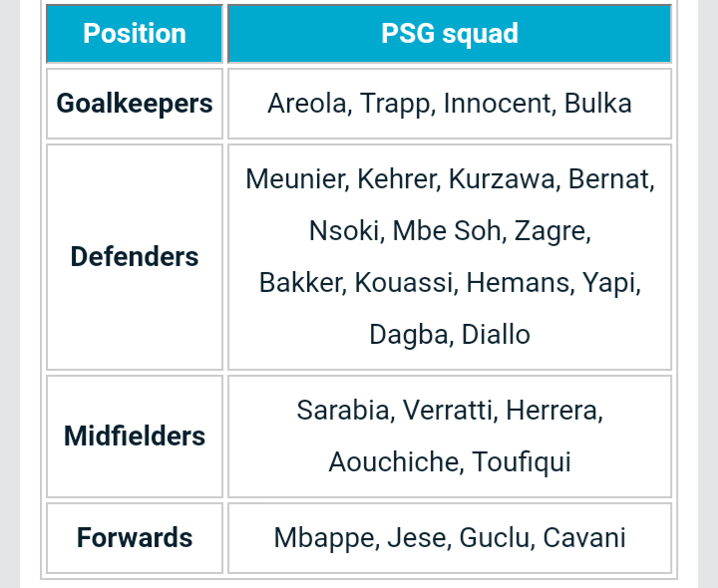718x588 pixels.
Task: Click the goalkeeper name Bulka
Action: click(597, 104)
